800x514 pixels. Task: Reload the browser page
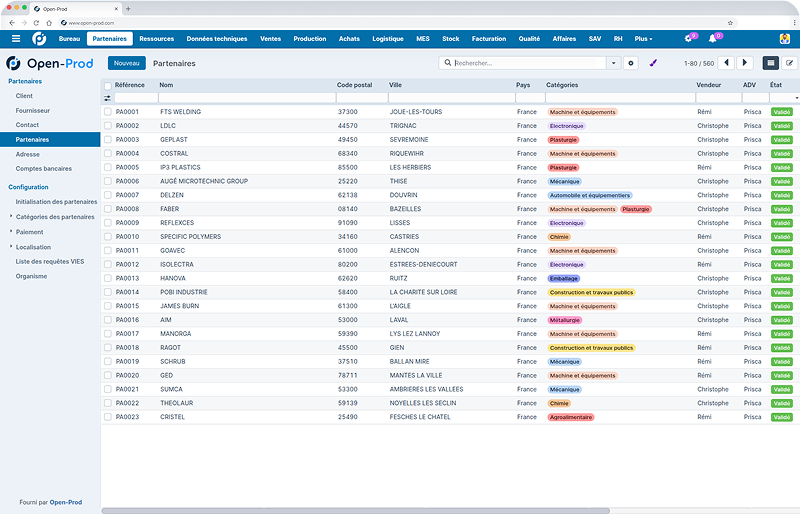click(x=36, y=23)
